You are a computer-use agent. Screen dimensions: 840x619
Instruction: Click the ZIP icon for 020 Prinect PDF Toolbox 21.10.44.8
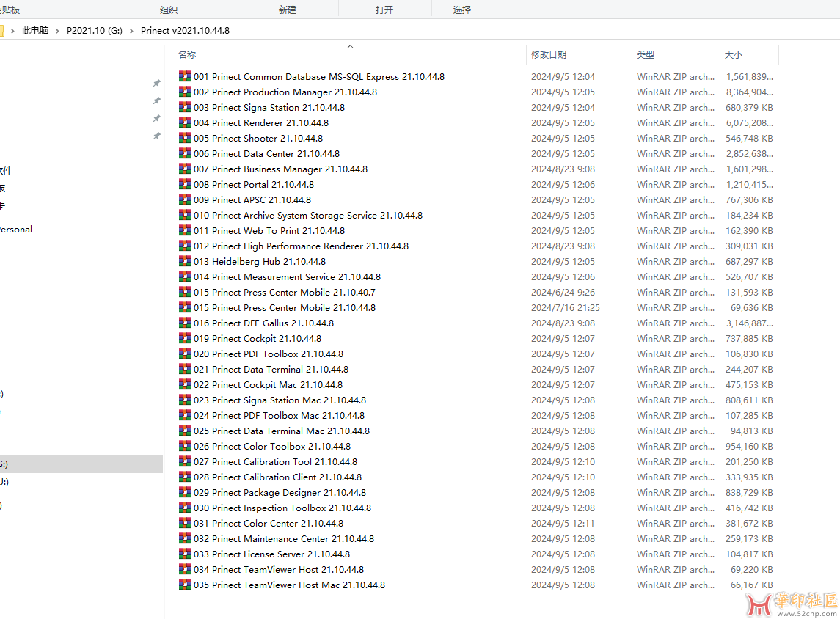tap(185, 354)
